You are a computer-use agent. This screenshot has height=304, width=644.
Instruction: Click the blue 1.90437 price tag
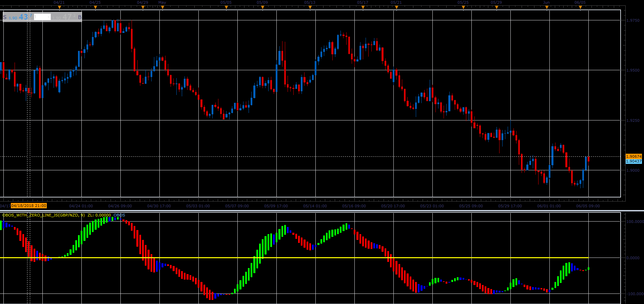pos(633,161)
